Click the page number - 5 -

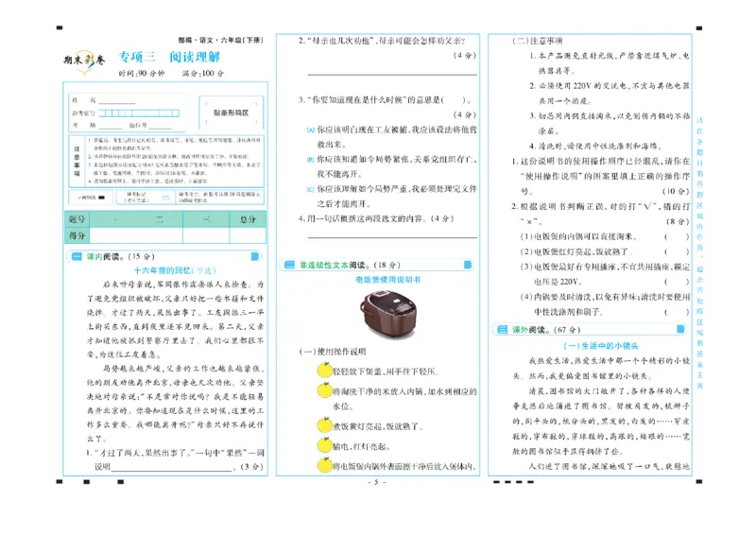click(376, 482)
